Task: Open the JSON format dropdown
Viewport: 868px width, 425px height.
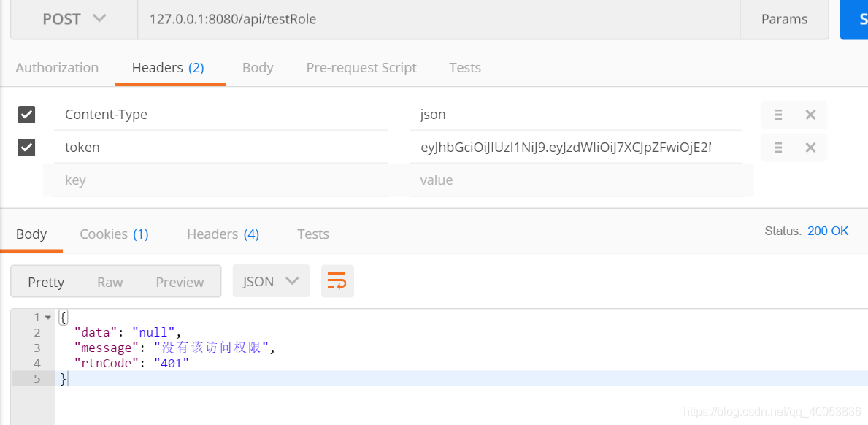Action: pyautogui.click(x=272, y=281)
